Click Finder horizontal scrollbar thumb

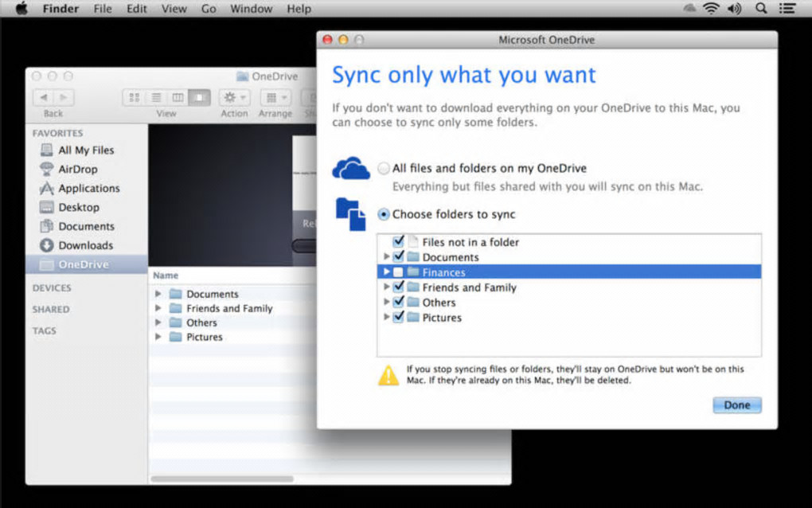point(222,479)
